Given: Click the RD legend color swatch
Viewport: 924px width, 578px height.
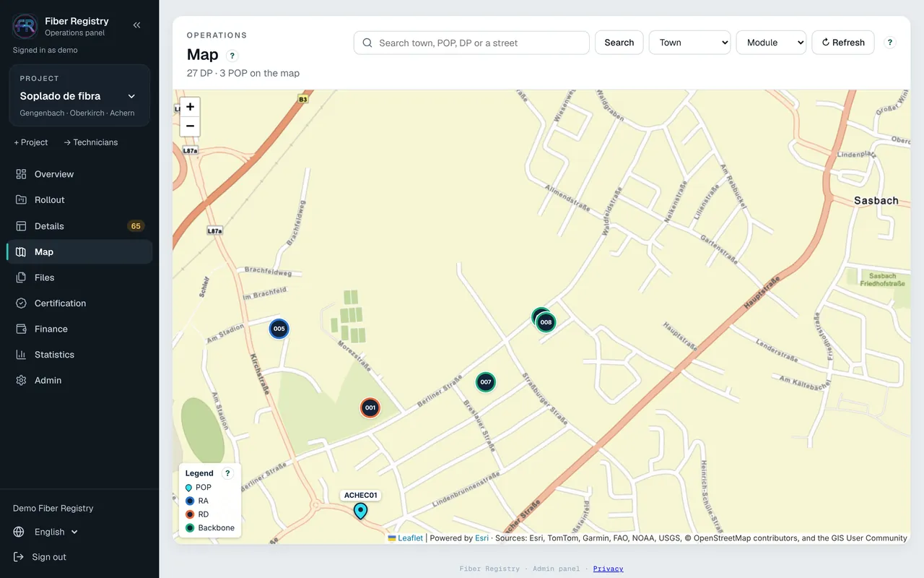Looking at the screenshot, I should (x=190, y=514).
